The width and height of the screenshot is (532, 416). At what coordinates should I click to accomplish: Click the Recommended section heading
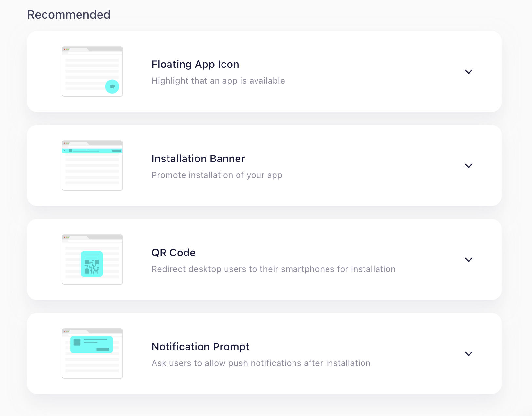click(69, 15)
